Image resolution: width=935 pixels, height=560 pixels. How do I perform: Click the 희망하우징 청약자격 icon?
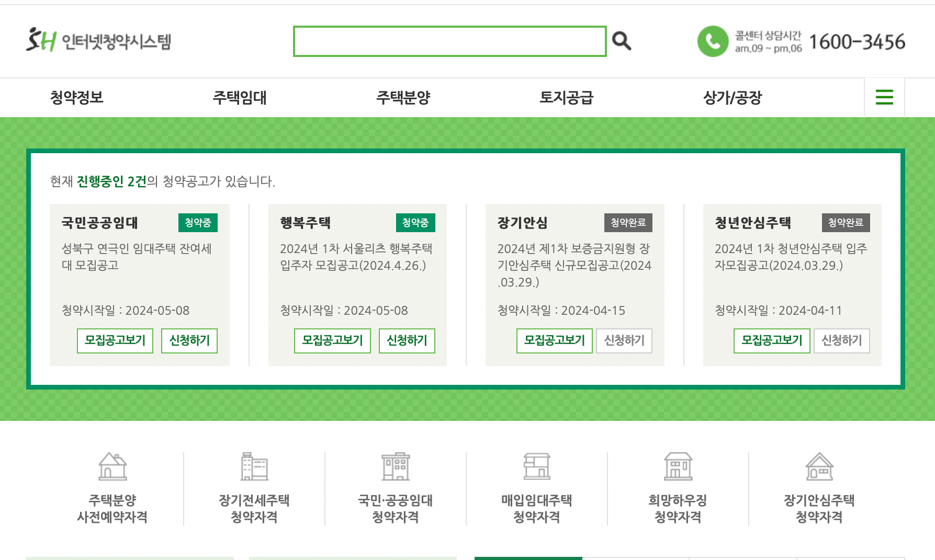coord(679,467)
